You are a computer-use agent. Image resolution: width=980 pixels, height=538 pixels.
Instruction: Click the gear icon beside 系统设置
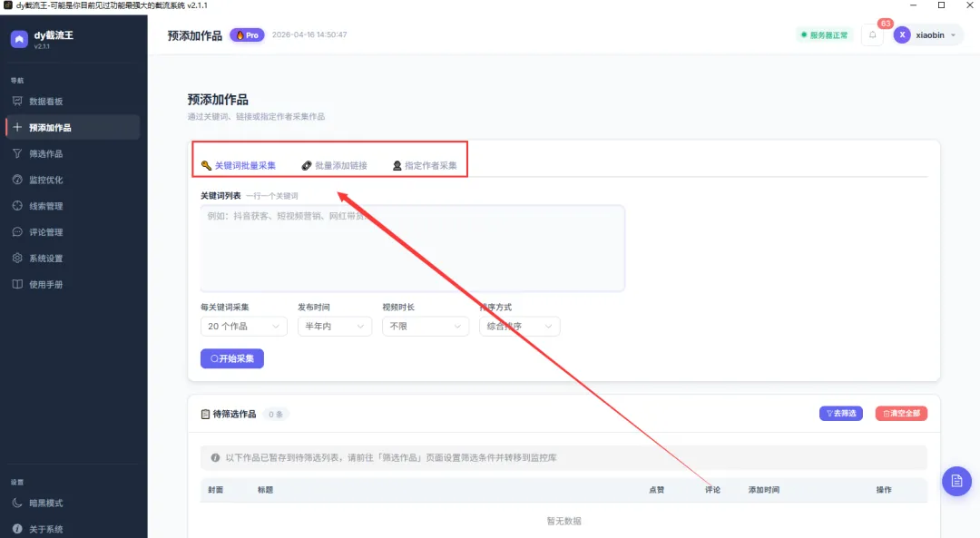pos(17,259)
